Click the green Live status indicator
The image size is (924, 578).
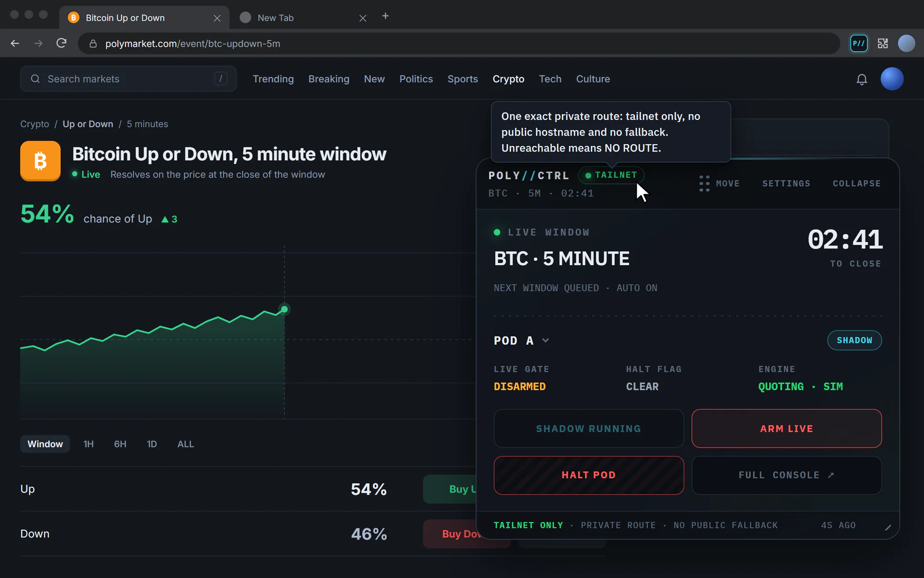click(x=86, y=174)
